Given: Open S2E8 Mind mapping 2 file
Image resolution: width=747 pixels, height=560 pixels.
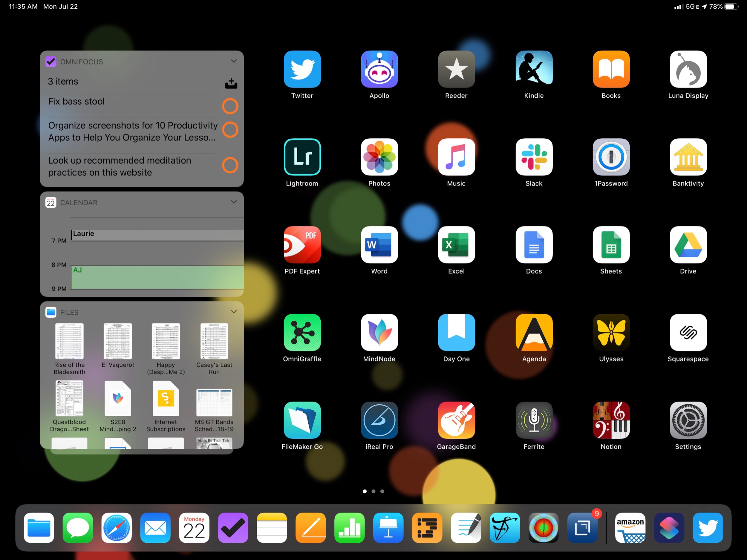Looking at the screenshot, I should [117, 406].
